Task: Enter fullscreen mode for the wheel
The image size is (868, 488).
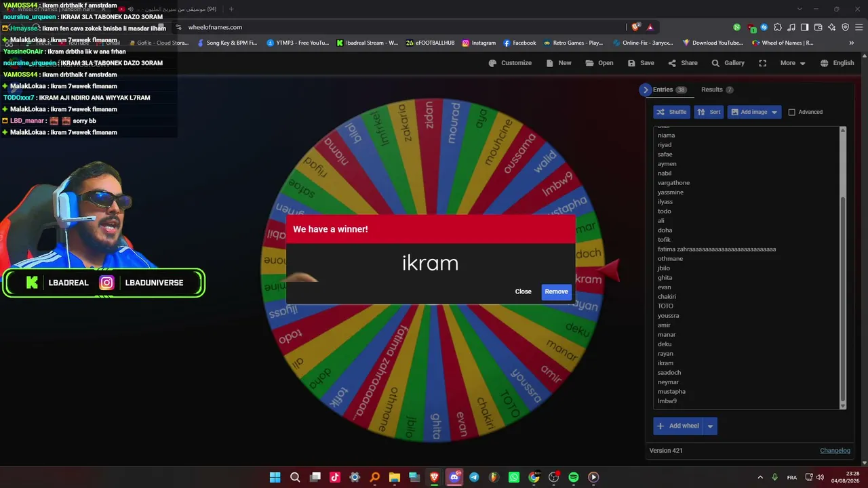Action: click(x=763, y=63)
